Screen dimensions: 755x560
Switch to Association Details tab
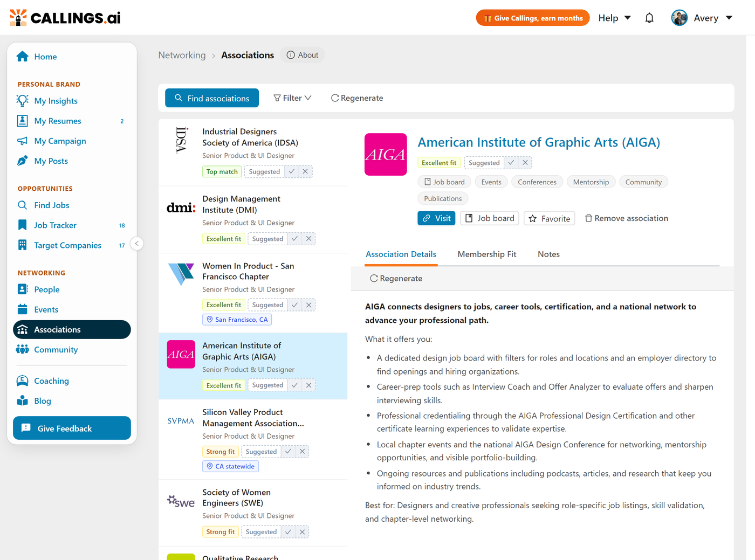click(401, 254)
